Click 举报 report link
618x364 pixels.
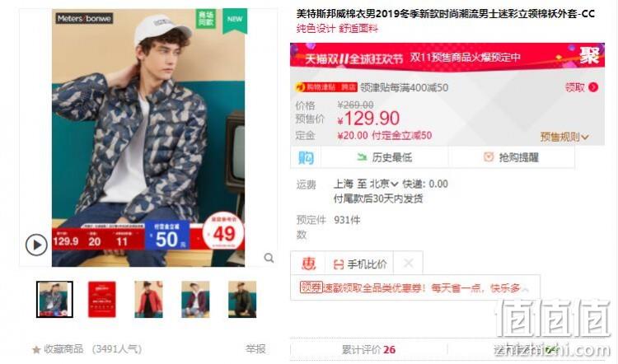[255, 349]
